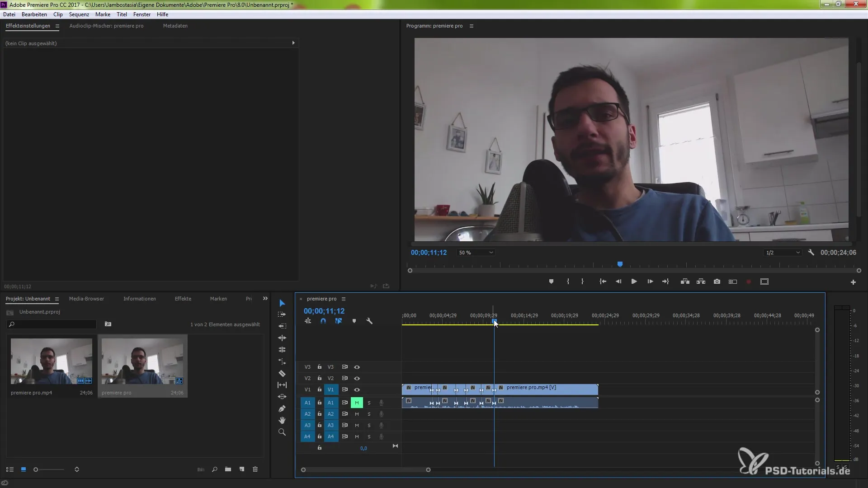Screen dimensions: 868x488
Task: Select the premiere pro.mp4 thumbnail
Action: pyautogui.click(x=52, y=361)
